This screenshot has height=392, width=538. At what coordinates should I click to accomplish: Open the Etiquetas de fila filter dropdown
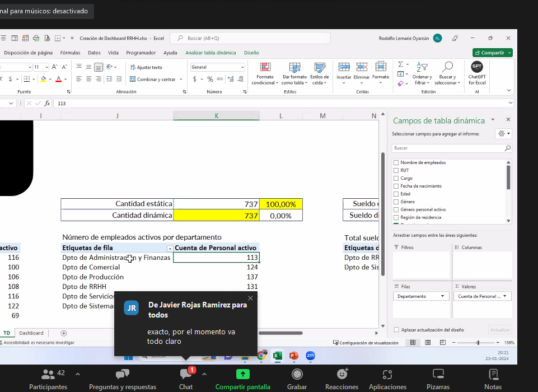pyautogui.click(x=170, y=248)
